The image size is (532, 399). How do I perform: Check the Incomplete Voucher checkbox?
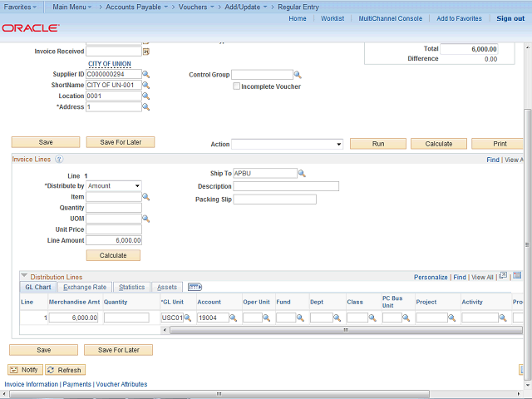(237, 86)
